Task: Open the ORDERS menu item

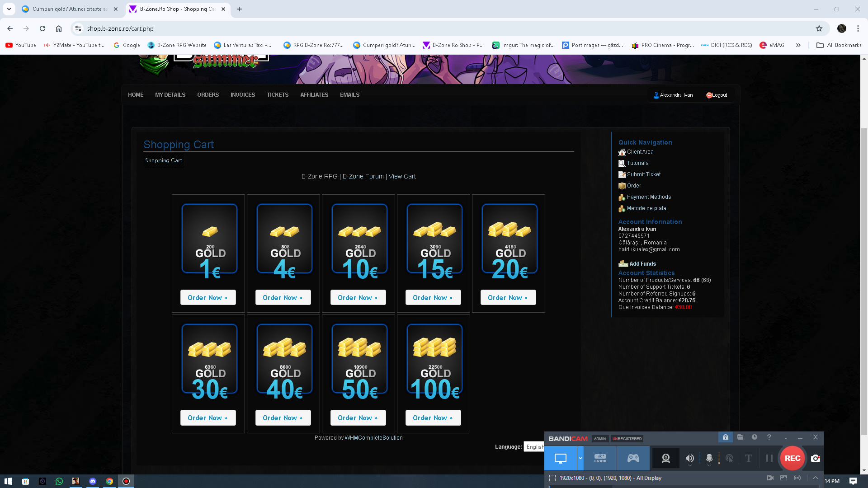Action: (x=208, y=95)
